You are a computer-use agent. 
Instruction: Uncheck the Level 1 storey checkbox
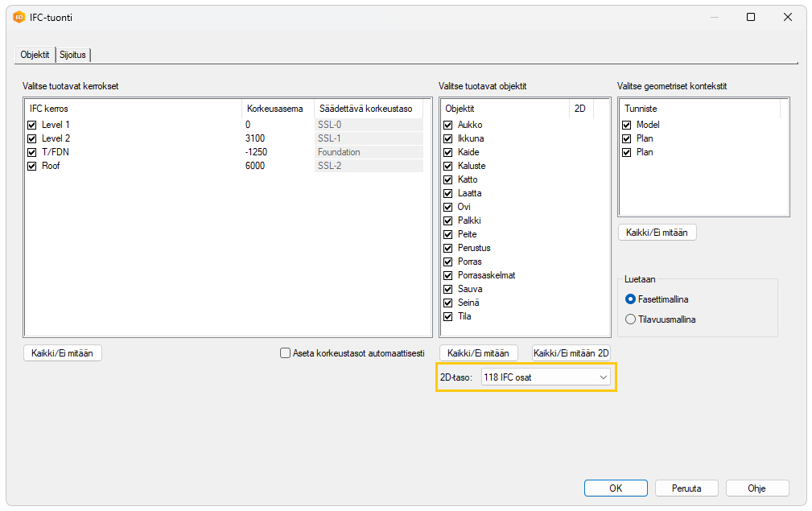(x=32, y=125)
